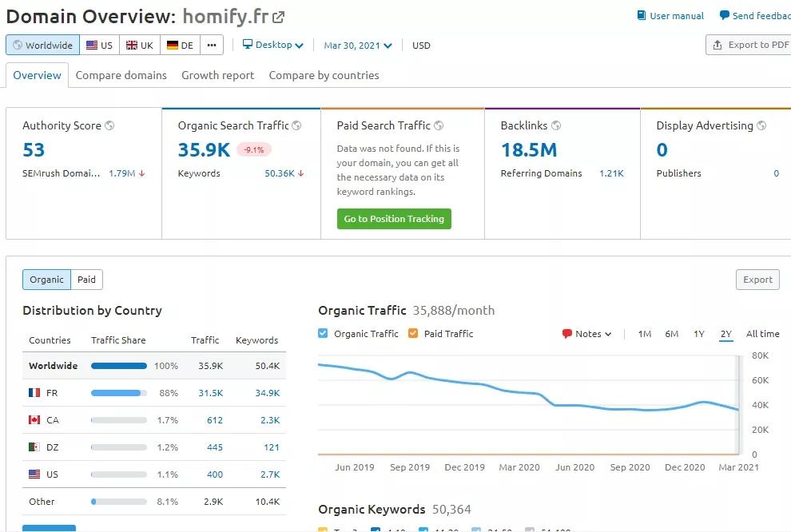
Task: Click the Export to PDF button
Action: [x=752, y=45]
